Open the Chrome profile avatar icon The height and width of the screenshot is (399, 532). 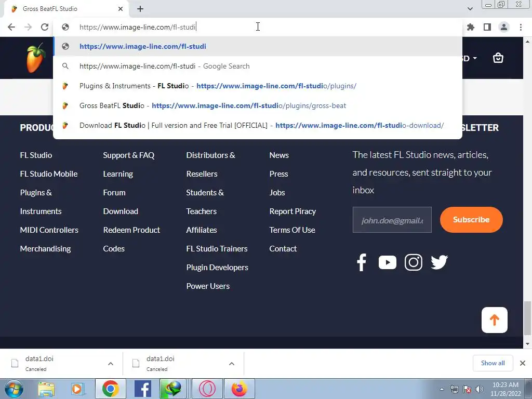tap(504, 27)
